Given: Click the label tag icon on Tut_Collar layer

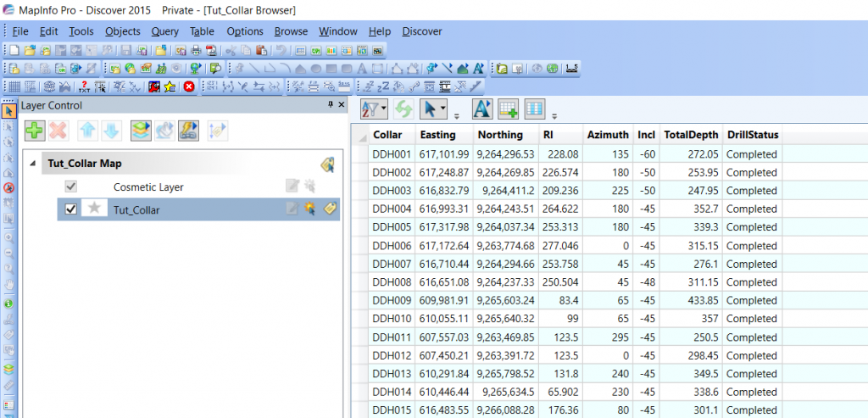Looking at the screenshot, I should (331, 209).
